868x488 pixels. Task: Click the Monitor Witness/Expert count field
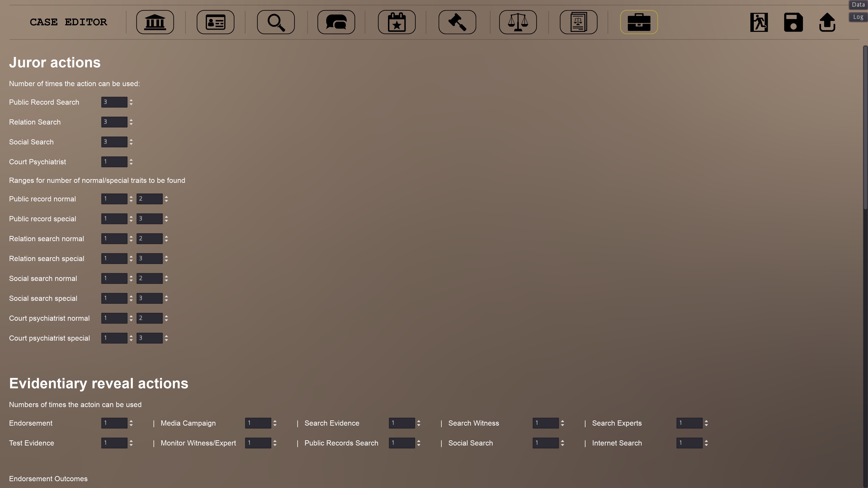coord(258,443)
